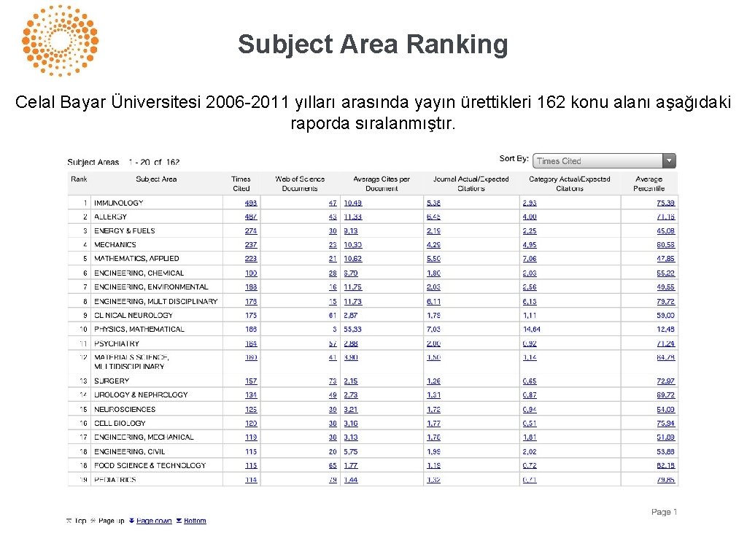Open Energy & Fuels percentile 45.08
This screenshot has height=560, width=747.
coord(665,231)
